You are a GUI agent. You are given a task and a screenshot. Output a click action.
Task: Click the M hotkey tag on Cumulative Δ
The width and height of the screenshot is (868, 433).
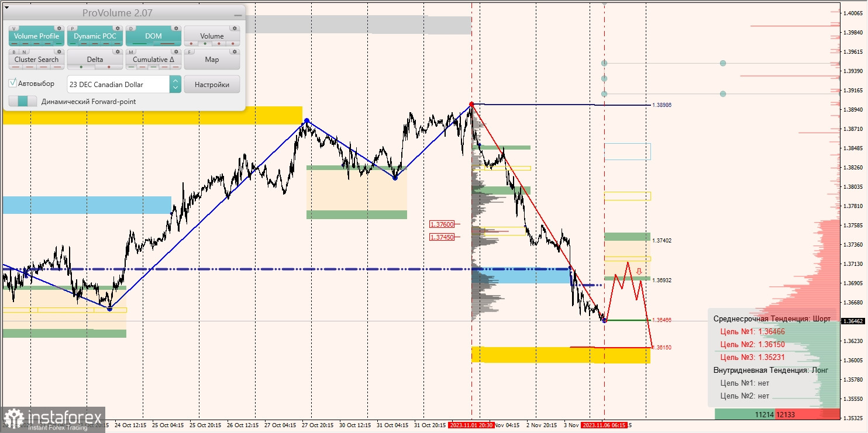(x=131, y=51)
